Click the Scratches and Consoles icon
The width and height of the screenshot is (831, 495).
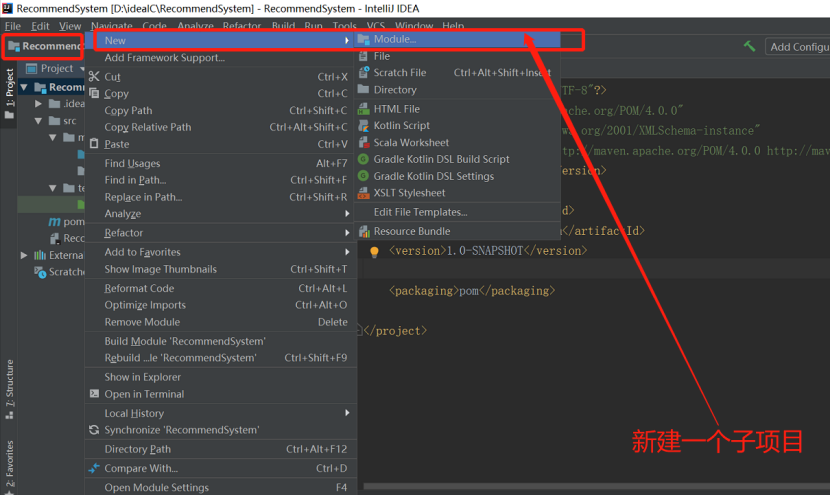tap(40, 272)
